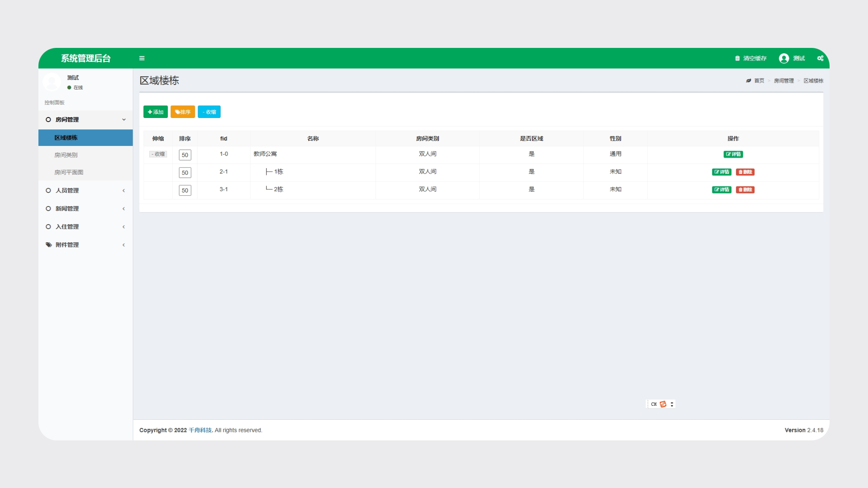Click the 千舟科技 footer link
Image resolution: width=868 pixels, height=488 pixels.
pos(200,430)
